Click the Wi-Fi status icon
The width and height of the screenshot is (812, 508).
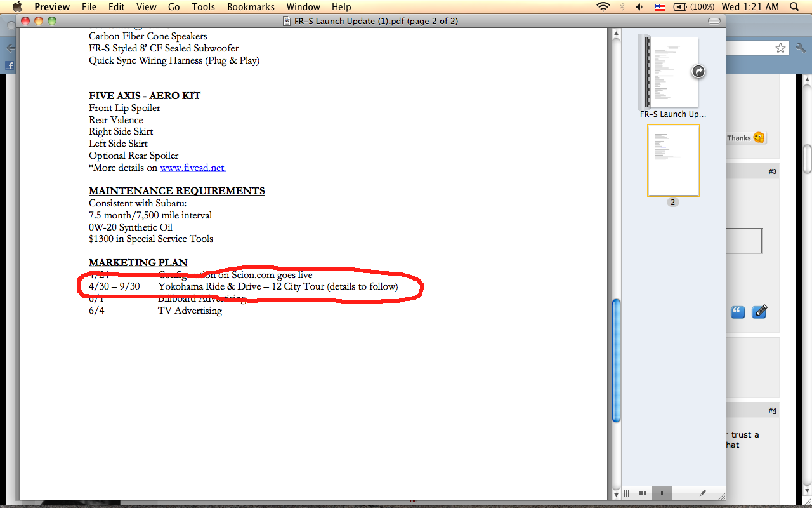point(603,7)
